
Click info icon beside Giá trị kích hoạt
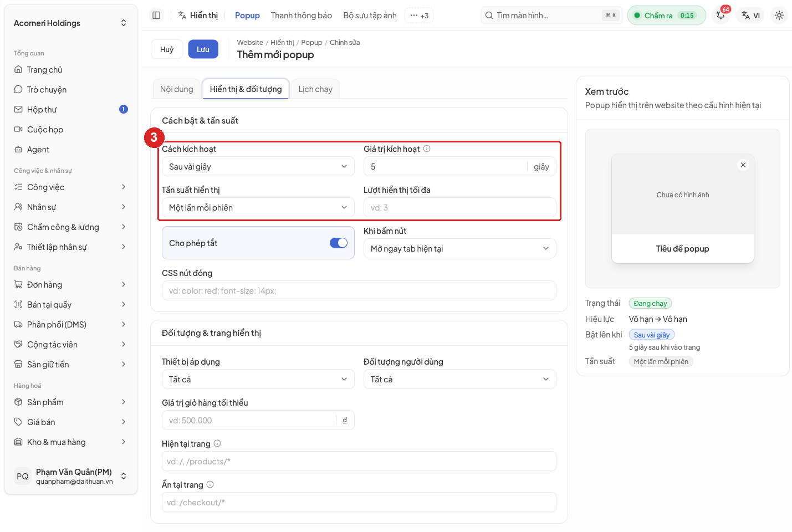click(x=427, y=149)
